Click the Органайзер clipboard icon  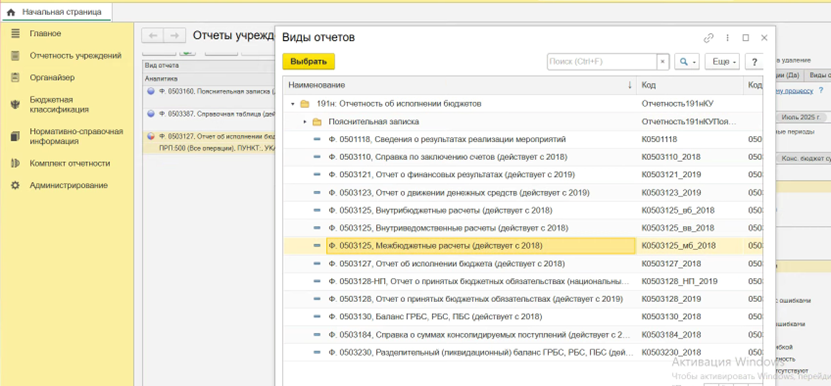[15, 77]
